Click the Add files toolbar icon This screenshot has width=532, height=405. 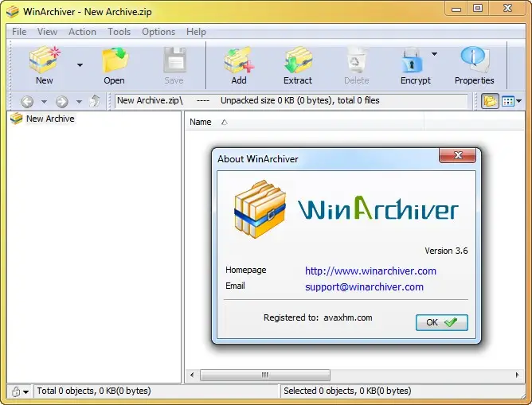click(239, 60)
